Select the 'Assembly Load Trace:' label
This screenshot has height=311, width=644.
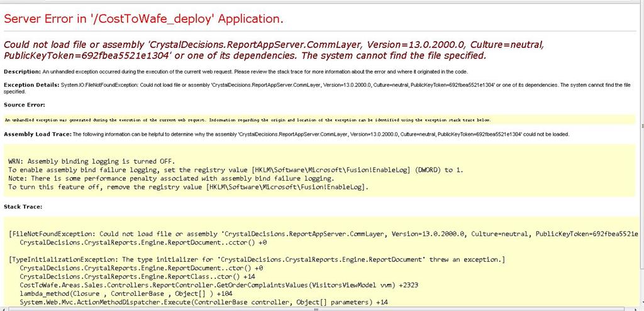[37, 134]
